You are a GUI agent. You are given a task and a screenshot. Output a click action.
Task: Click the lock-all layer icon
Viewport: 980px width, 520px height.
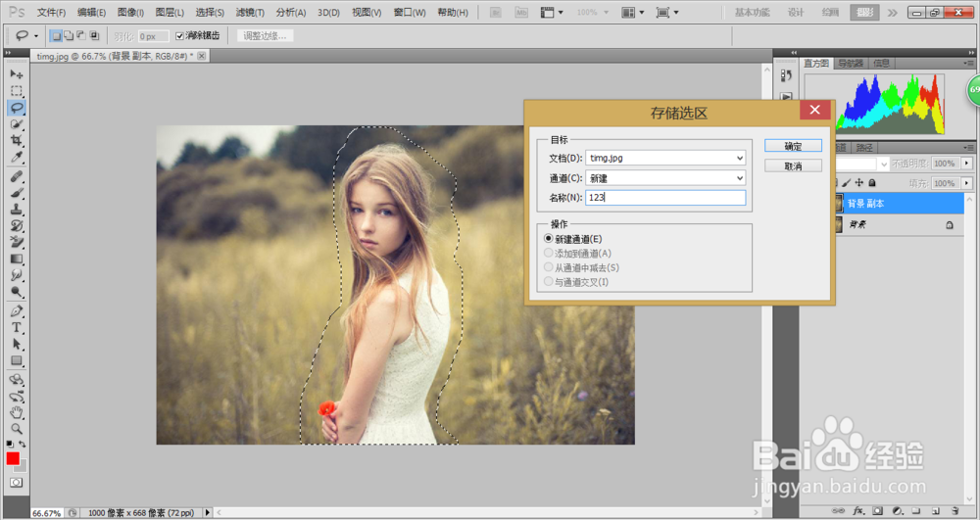coord(872,183)
